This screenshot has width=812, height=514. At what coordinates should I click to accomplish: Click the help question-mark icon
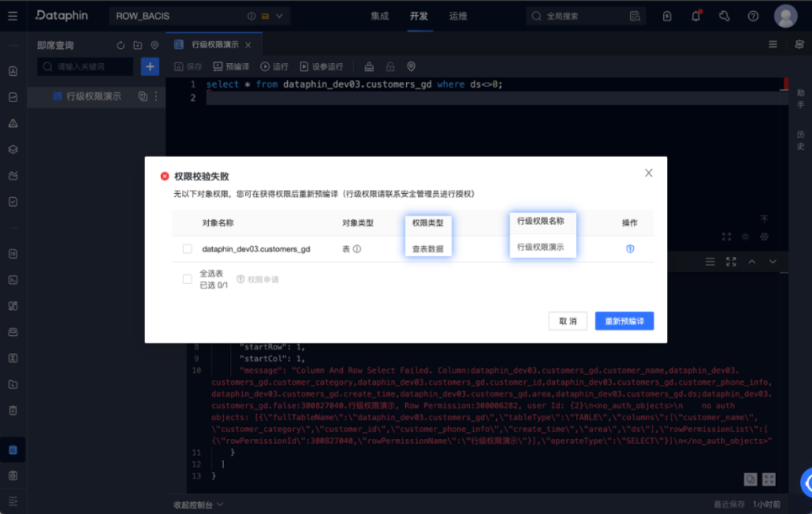753,15
